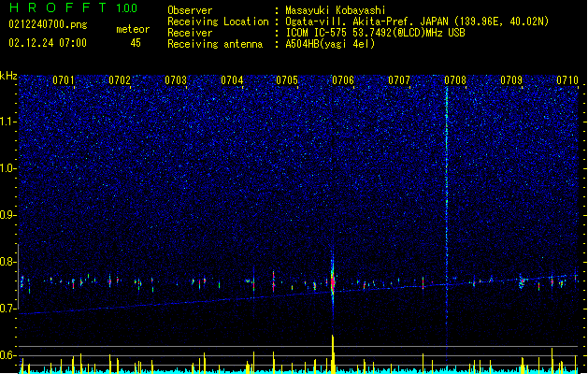
Task: Click the meteor label
Action: 133,29
